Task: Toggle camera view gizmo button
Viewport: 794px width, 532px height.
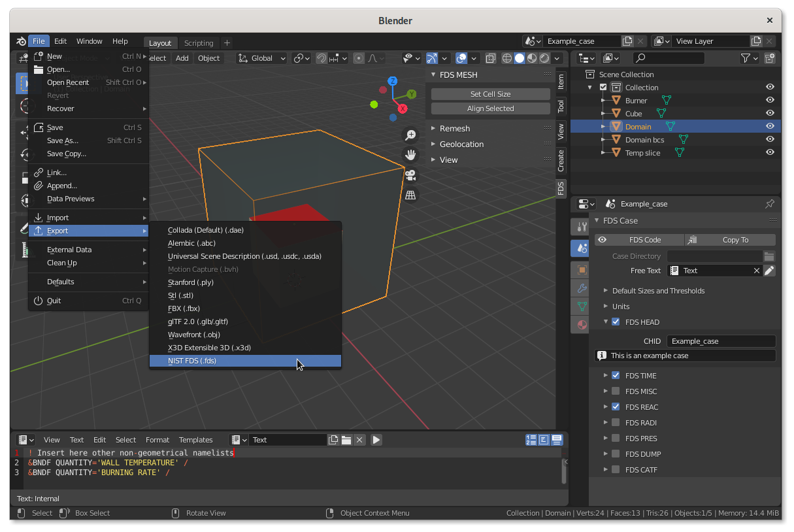Action: [x=410, y=175]
